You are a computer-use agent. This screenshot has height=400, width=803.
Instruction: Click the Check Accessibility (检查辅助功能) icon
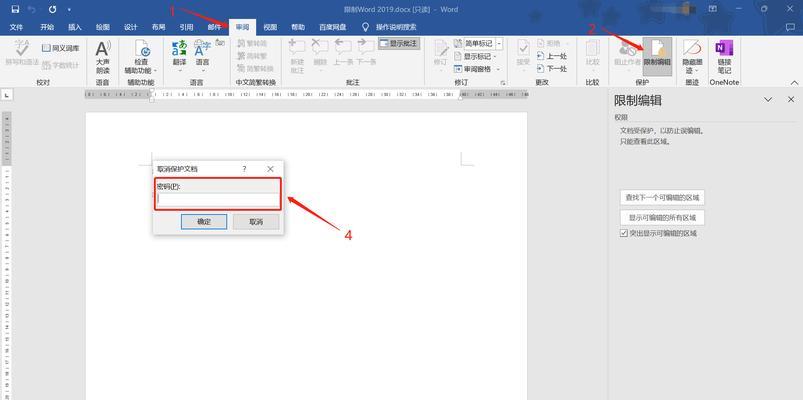click(x=141, y=57)
